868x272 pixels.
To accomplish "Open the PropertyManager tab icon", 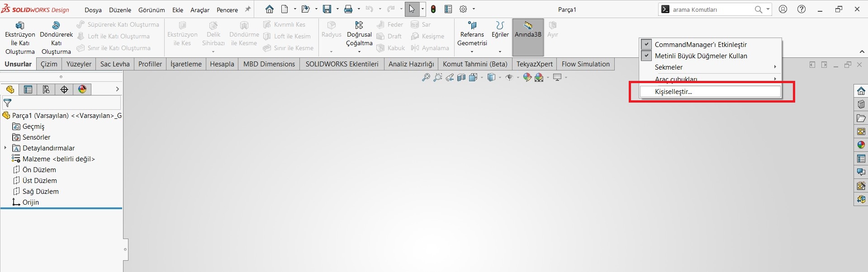I will click(x=28, y=89).
